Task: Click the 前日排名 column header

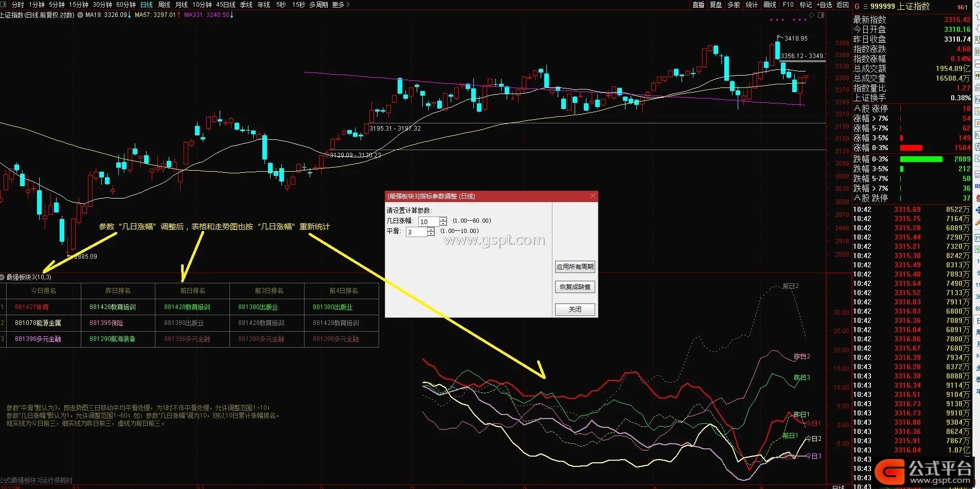Action: coord(192,291)
